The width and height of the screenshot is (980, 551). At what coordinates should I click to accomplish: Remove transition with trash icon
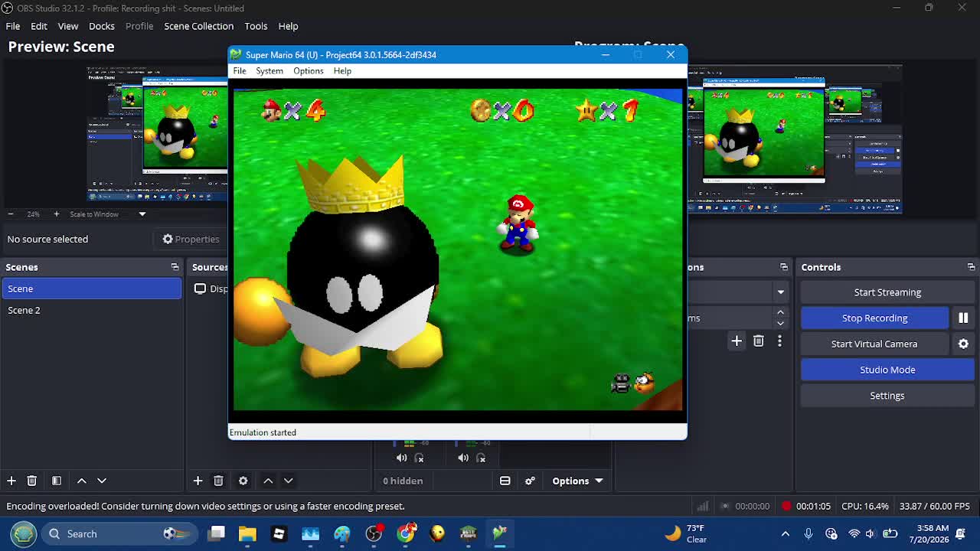(758, 341)
